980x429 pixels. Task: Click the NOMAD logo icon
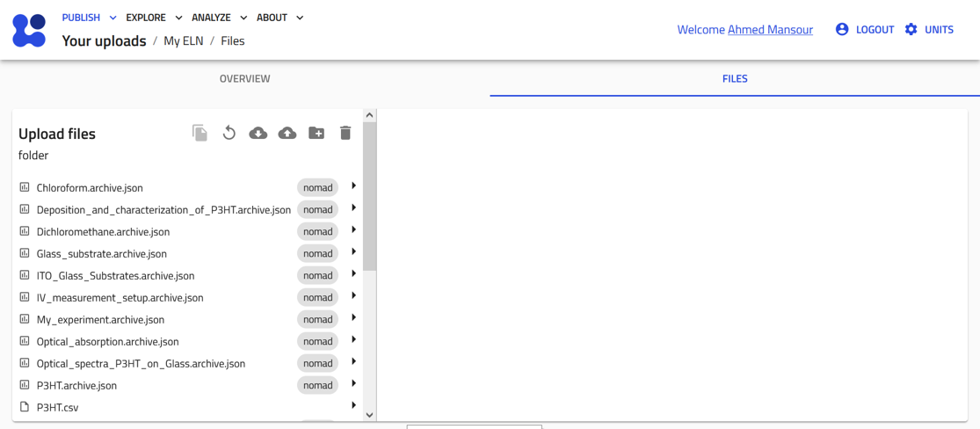pyautogui.click(x=29, y=30)
